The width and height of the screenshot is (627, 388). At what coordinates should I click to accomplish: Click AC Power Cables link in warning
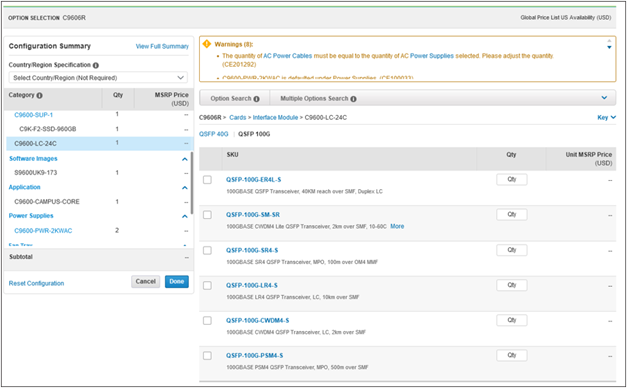(x=288, y=56)
